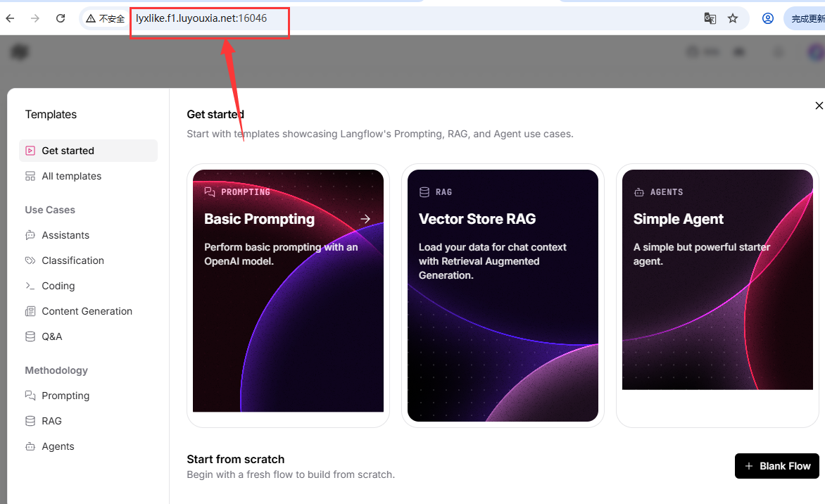Click the Assistants chat bot icon

pos(30,235)
